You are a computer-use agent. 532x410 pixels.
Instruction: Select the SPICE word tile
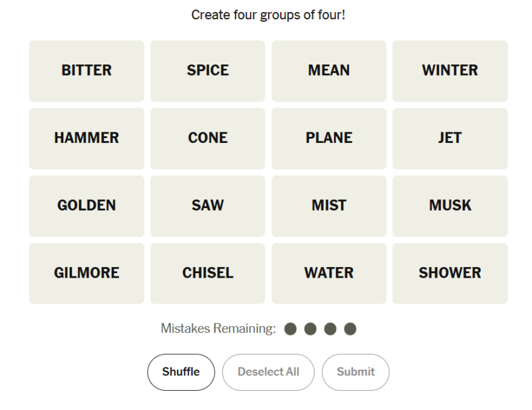207,71
